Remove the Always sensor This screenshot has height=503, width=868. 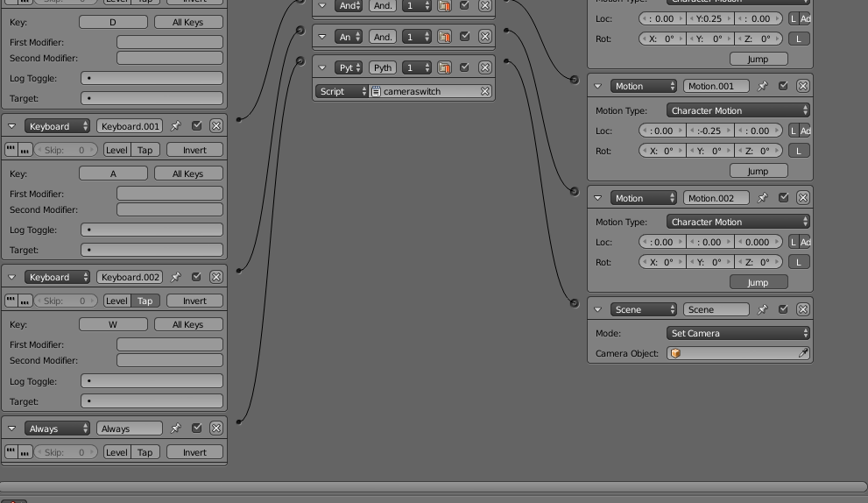[x=216, y=429]
